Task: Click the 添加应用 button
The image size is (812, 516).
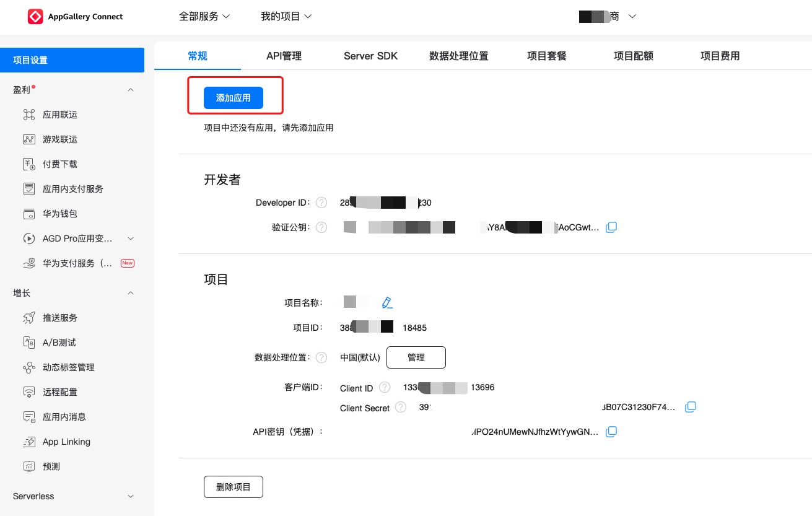Action: pos(234,98)
